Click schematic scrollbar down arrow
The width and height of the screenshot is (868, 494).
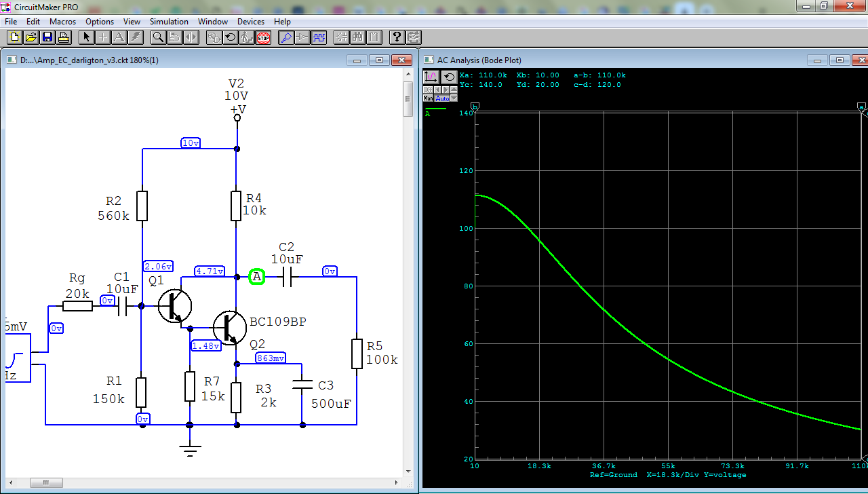[x=408, y=472]
